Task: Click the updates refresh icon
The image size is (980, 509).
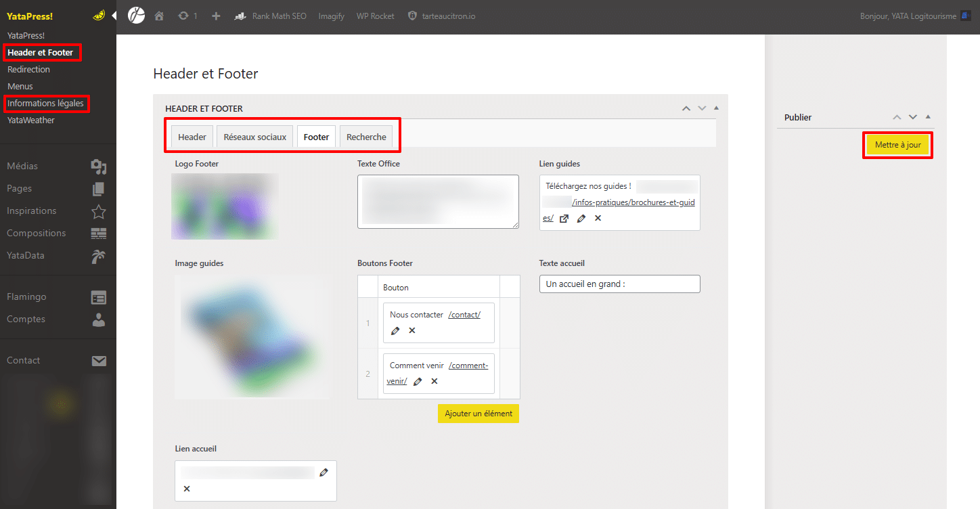Action: coord(183,16)
